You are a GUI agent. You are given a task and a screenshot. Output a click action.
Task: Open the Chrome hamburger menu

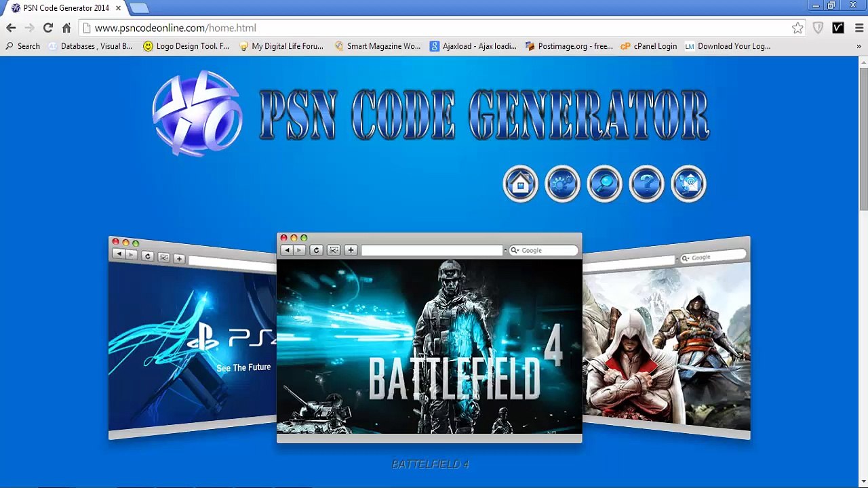click(859, 28)
